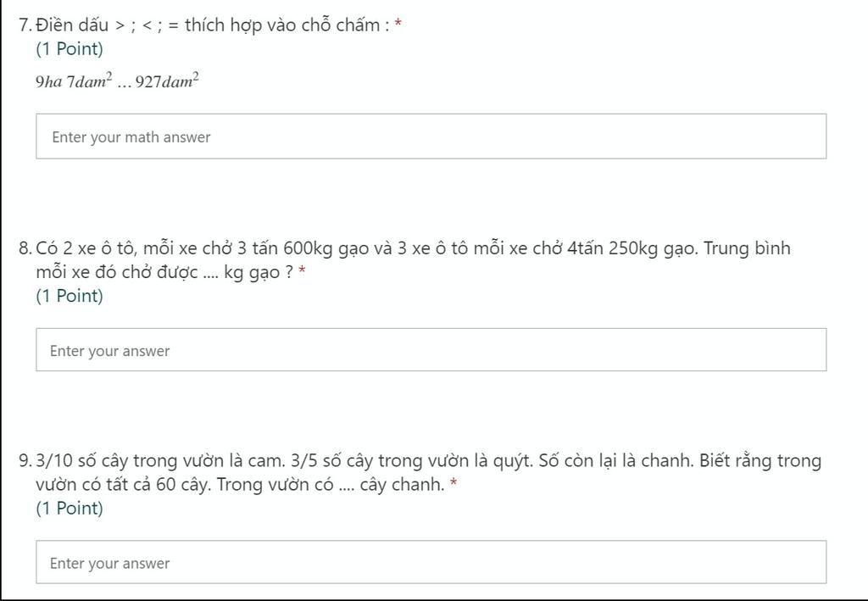Image resolution: width=868 pixels, height=601 pixels.
Task: Click the question number '7.'
Action: coord(25,25)
